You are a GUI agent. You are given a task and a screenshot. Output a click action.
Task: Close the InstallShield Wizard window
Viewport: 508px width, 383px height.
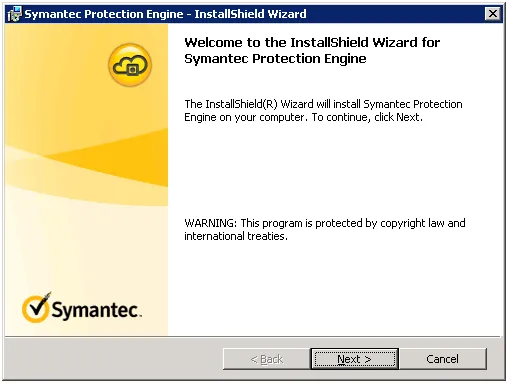pyautogui.click(x=493, y=14)
